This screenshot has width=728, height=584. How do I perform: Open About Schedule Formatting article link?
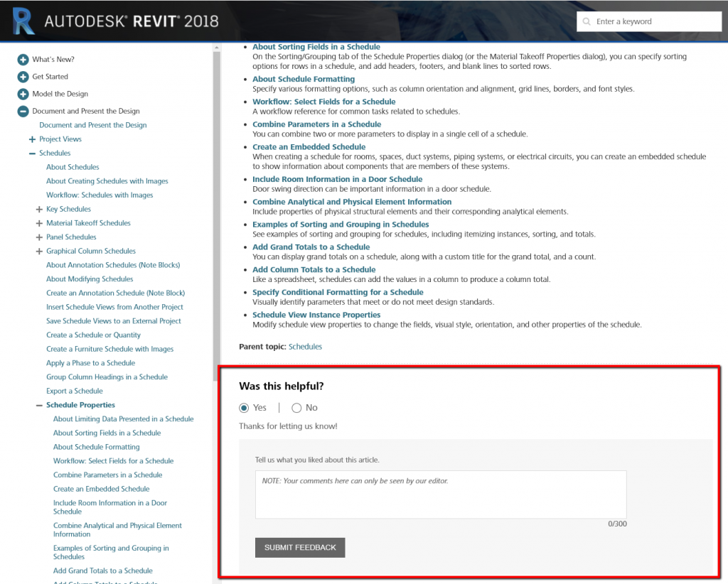(x=304, y=80)
